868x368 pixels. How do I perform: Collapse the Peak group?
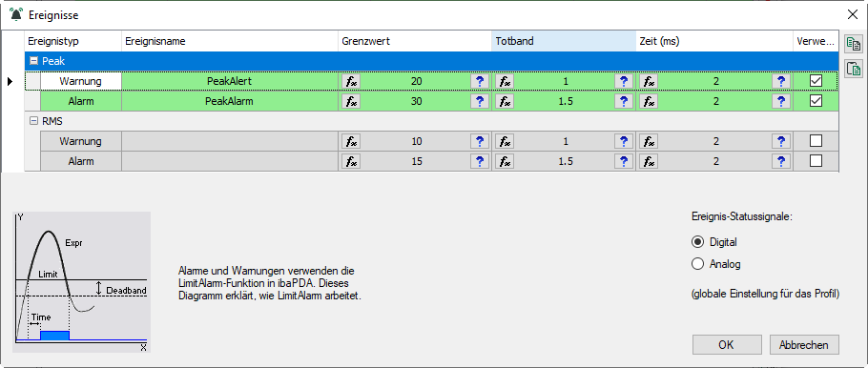(33, 61)
